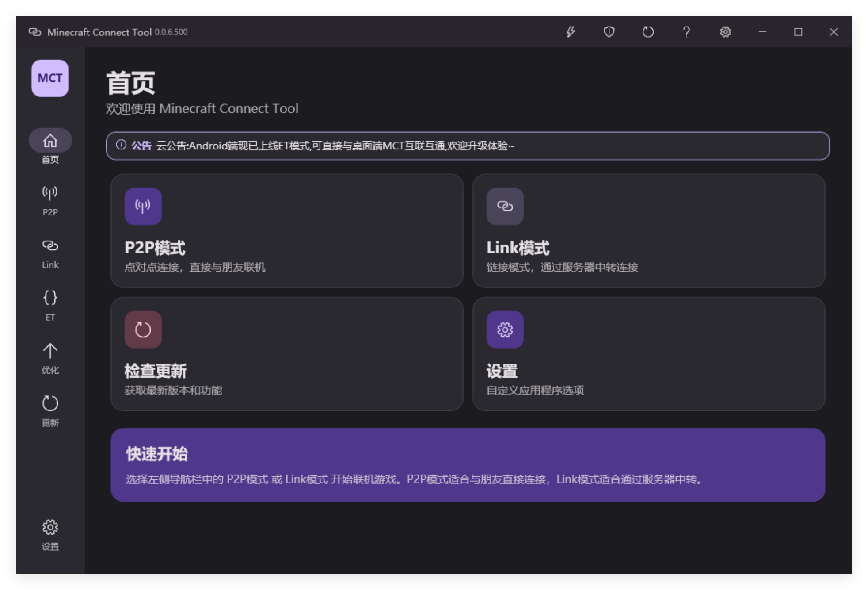The height and width of the screenshot is (590, 868).
Task: Click the chain link app icon in title bar
Action: coord(35,32)
